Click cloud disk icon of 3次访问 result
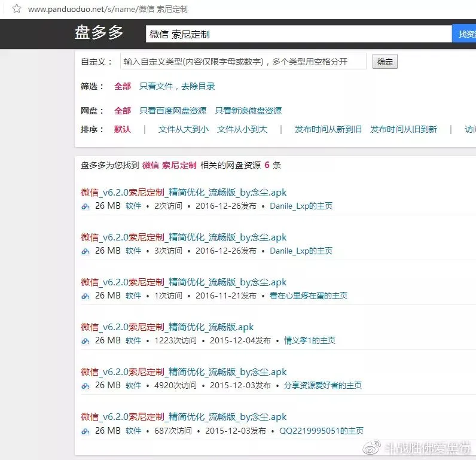Image resolution: width=476 pixels, height=460 pixels. (86, 251)
